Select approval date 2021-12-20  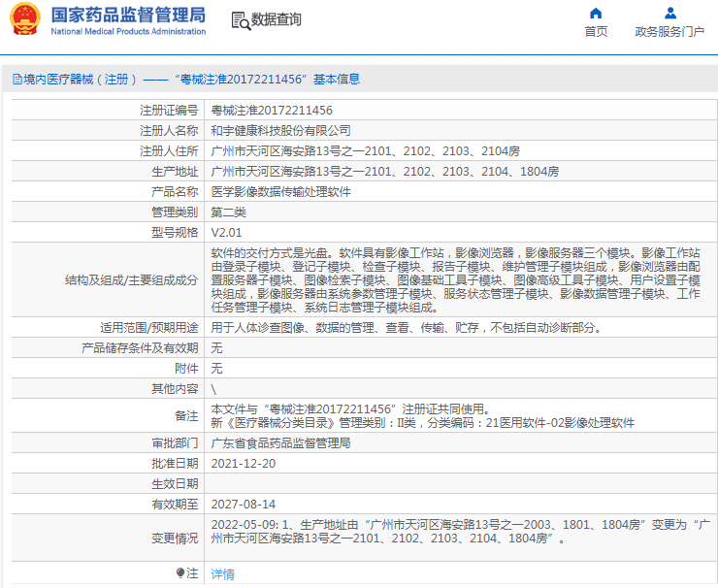click(244, 464)
